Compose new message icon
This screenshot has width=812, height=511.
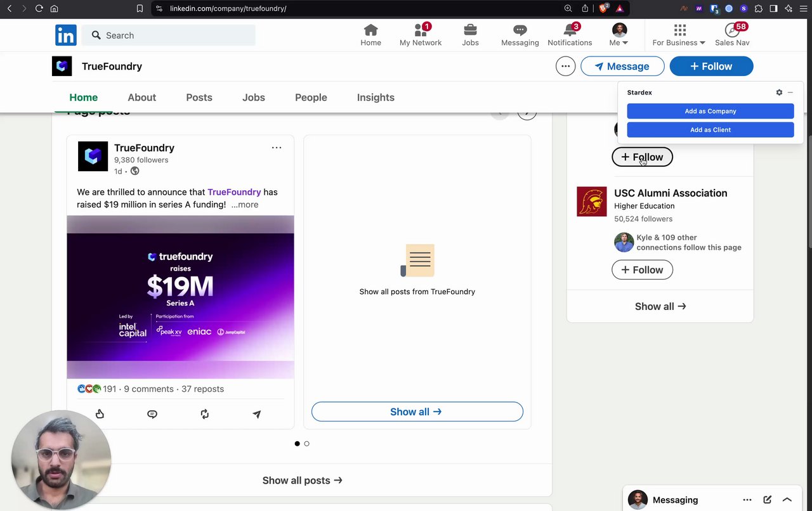(x=768, y=500)
